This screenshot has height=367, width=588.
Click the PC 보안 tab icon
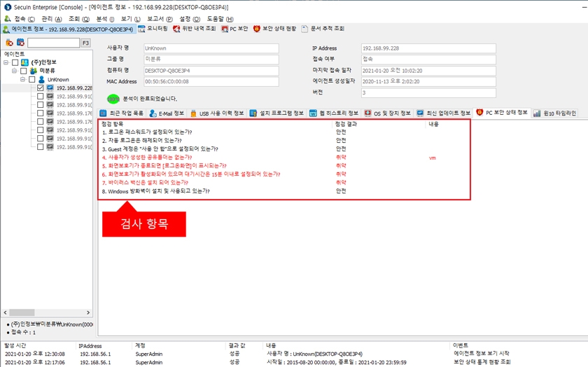coord(225,29)
